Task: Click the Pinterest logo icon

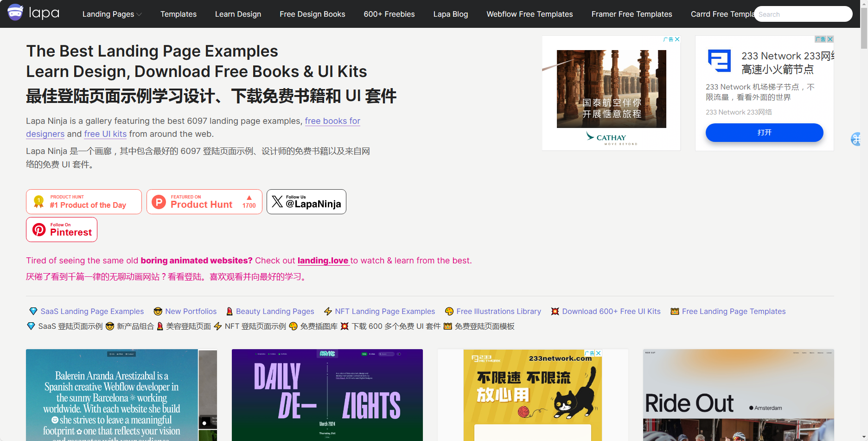Action: (39, 230)
